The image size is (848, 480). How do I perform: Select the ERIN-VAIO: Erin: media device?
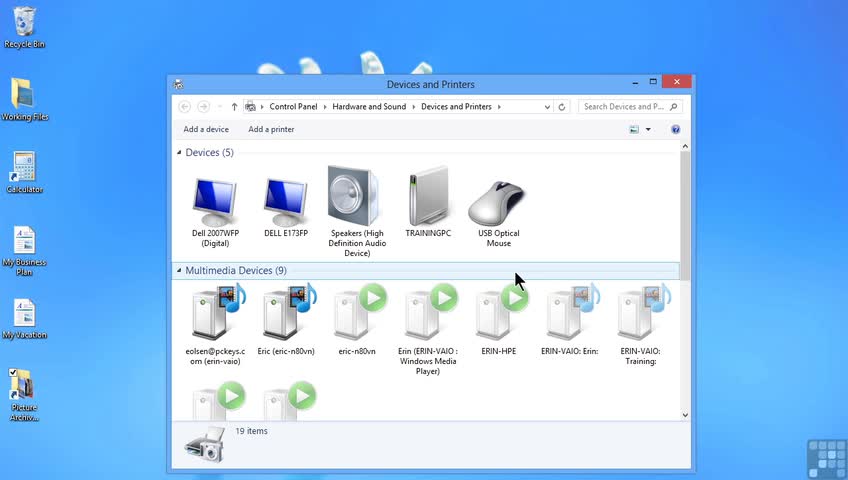click(x=569, y=319)
